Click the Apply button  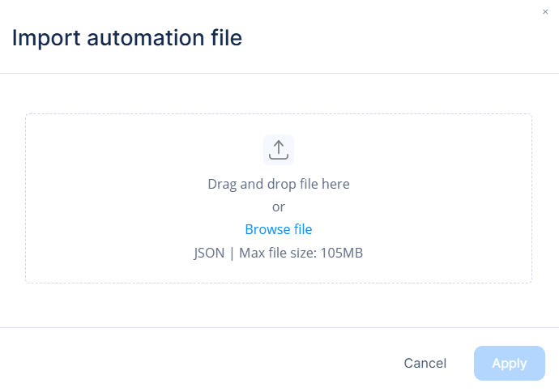[509, 363]
